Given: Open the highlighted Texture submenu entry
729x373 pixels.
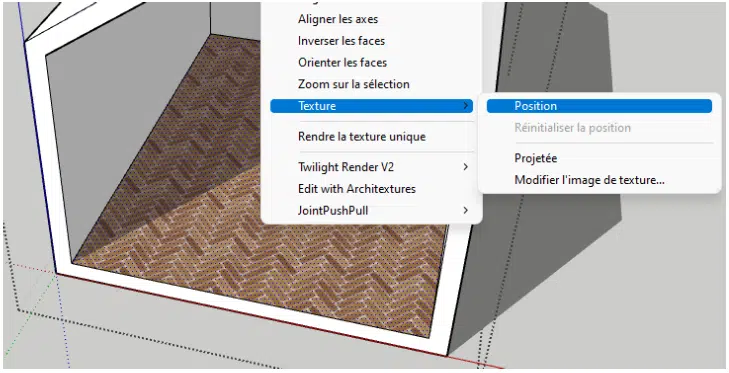Looking at the screenshot, I should coord(371,106).
